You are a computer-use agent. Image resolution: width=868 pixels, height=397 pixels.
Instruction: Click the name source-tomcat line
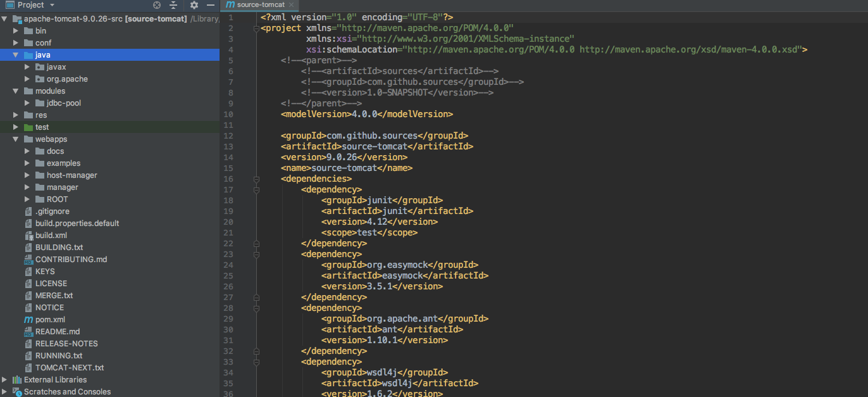coord(347,168)
